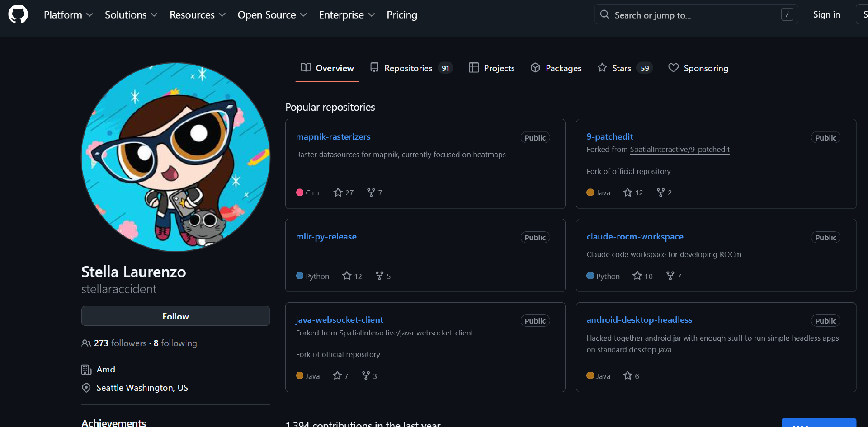
Task: Expand the Platform menu
Action: pyautogui.click(x=68, y=15)
